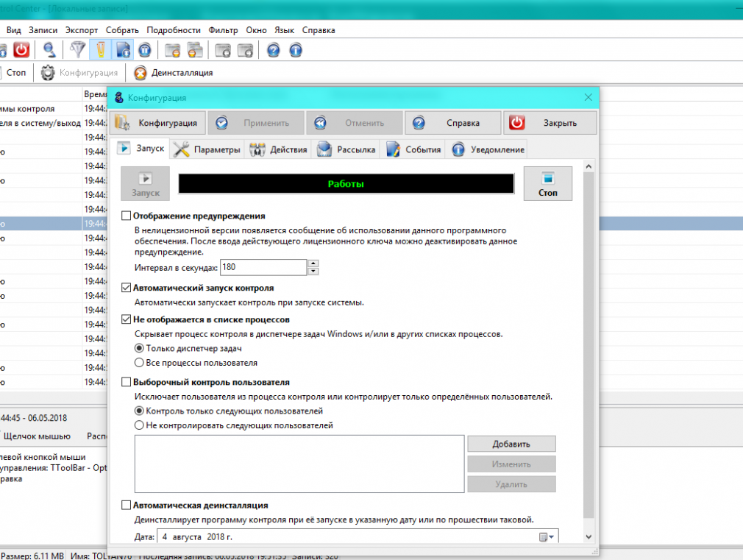Click the dialog scrollbar up arrow
Screen dimensions: 743x560
click(589, 166)
